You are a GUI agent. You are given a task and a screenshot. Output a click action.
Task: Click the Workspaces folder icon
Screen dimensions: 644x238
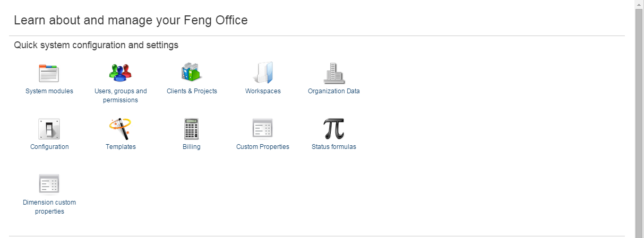point(263,73)
